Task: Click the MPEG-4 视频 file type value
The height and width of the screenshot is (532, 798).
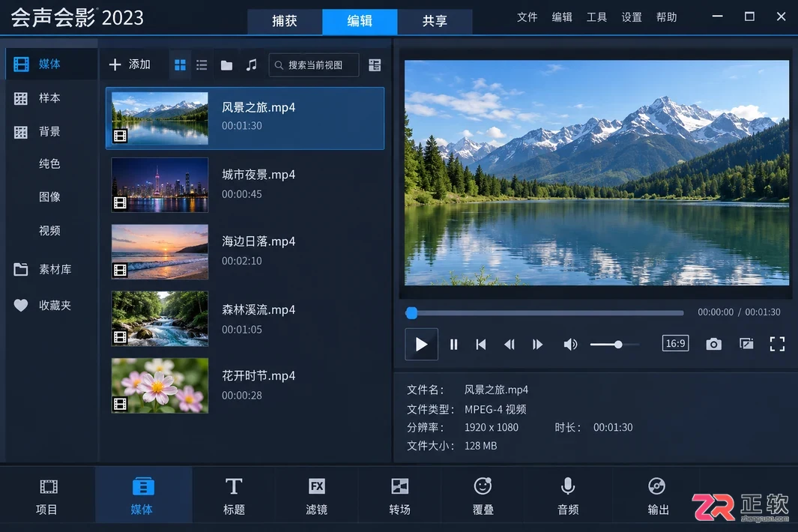Action: pyautogui.click(x=495, y=409)
